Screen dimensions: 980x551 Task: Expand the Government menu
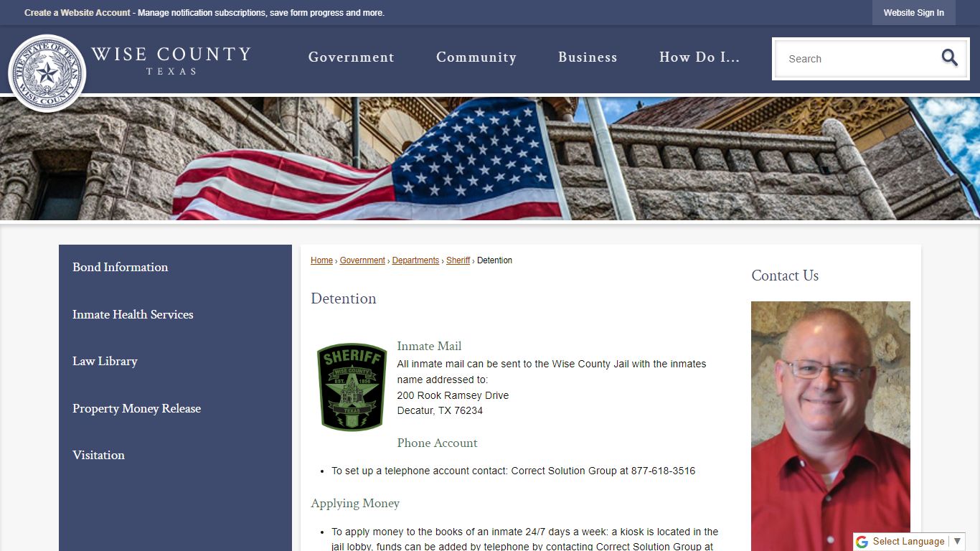[351, 57]
